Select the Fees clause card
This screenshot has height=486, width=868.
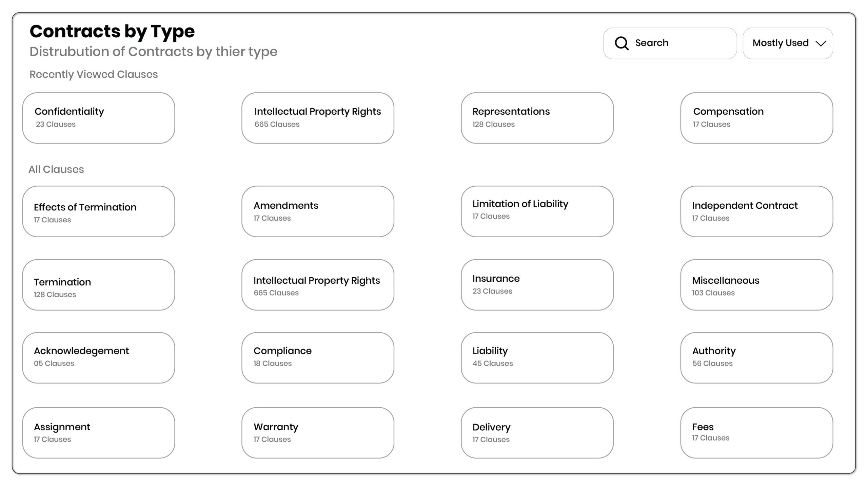coord(756,433)
